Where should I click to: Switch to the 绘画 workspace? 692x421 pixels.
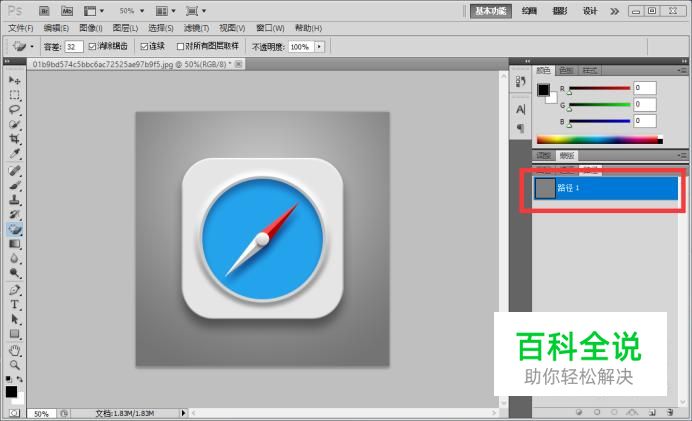[529, 11]
